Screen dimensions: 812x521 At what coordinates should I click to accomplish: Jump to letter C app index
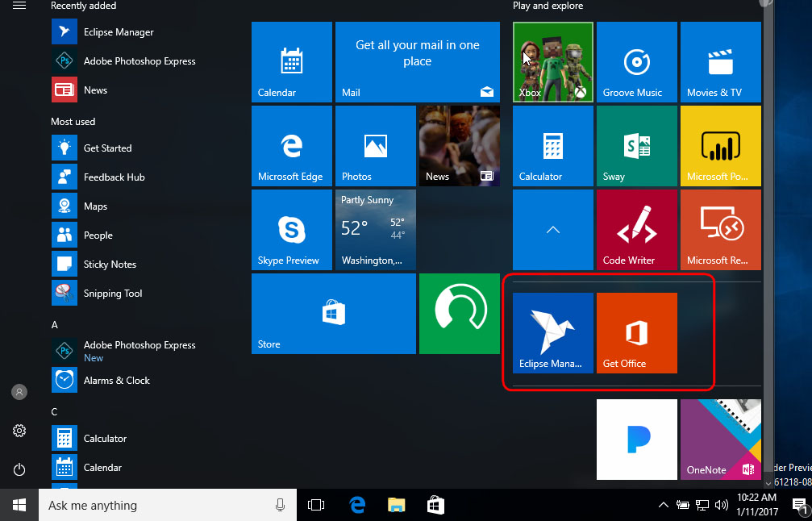54,412
